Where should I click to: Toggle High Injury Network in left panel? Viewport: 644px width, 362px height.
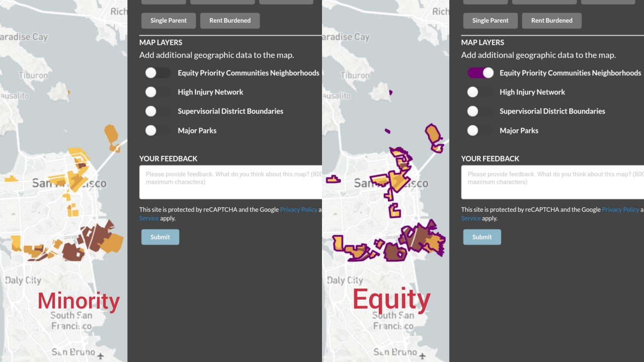(157, 92)
